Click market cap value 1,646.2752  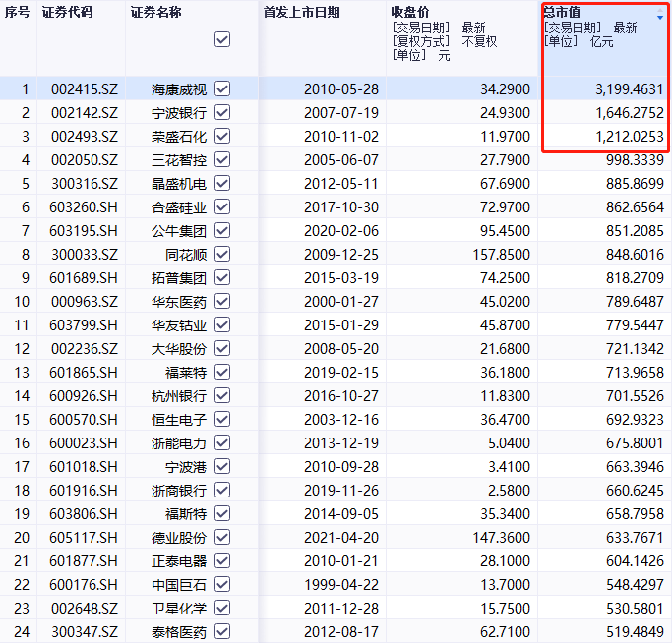click(x=629, y=113)
